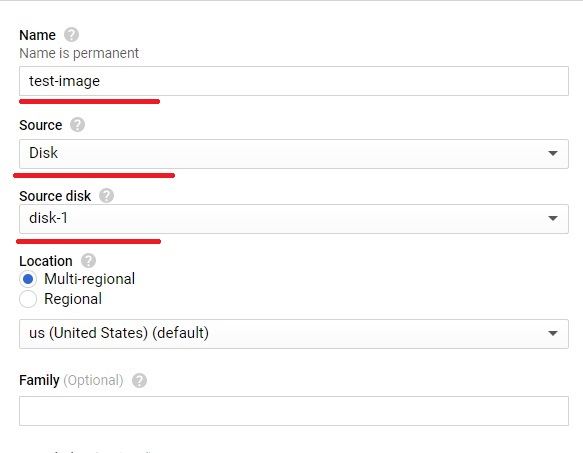
Task: Open the help tooltip next to Name
Action: [x=71, y=35]
